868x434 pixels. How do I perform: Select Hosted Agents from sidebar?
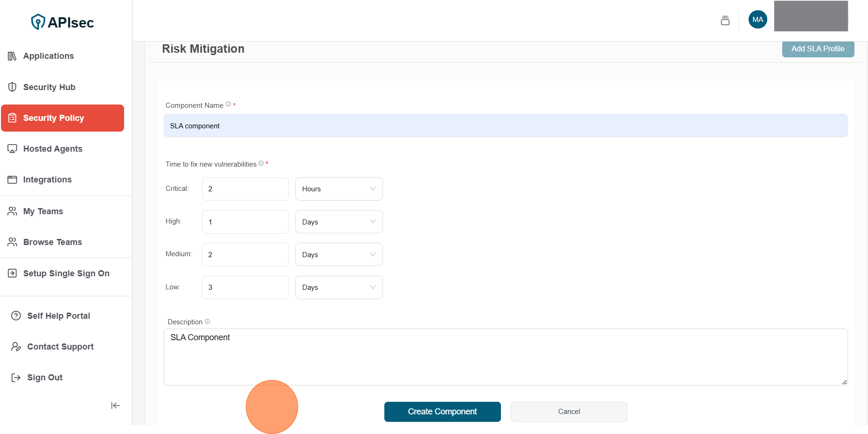[x=53, y=149]
